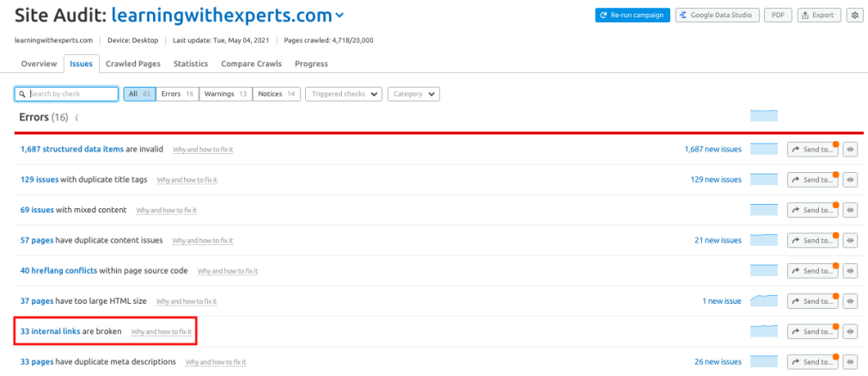Image resolution: width=868 pixels, height=376 pixels.
Task: Send too large HTML issue to tool
Action: pos(813,301)
